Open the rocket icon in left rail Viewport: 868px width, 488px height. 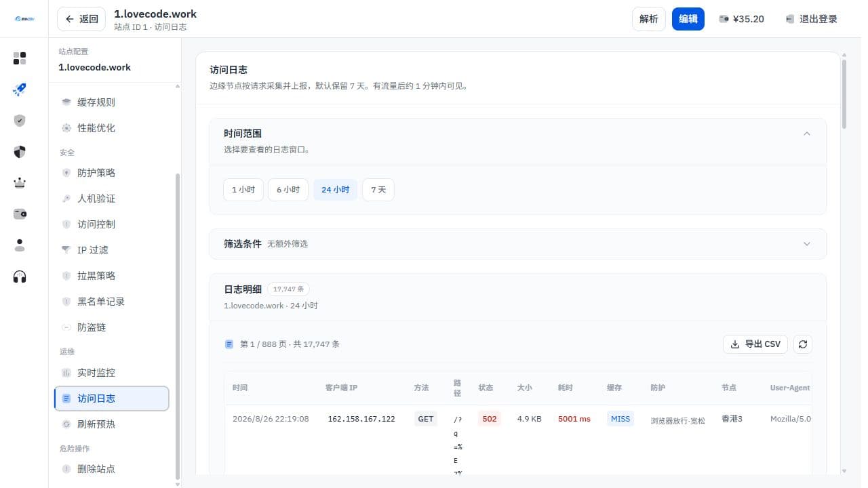(20, 89)
